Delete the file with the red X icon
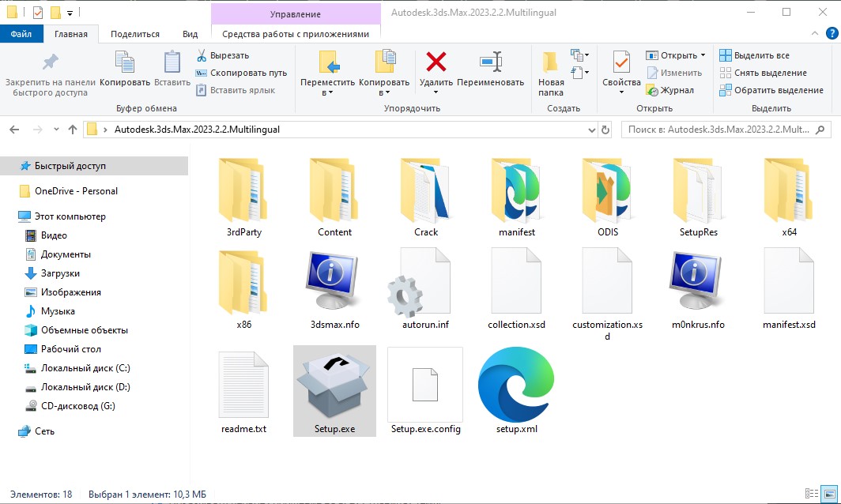The height and width of the screenshot is (504, 841). pyautogui.click(x=436, y=62)
